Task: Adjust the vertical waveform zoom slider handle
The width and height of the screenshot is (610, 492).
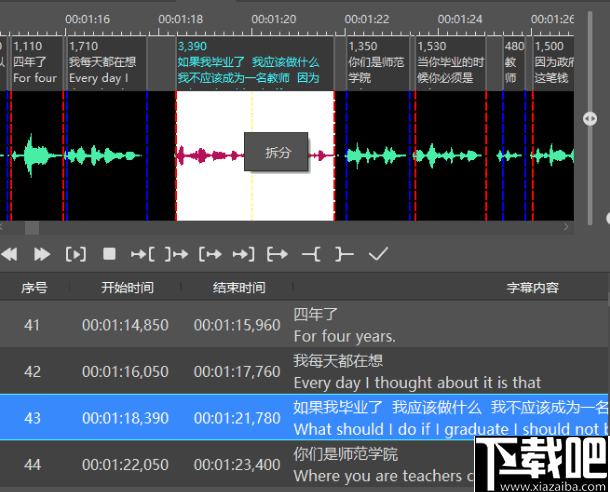Action: [x=590, y=119]
